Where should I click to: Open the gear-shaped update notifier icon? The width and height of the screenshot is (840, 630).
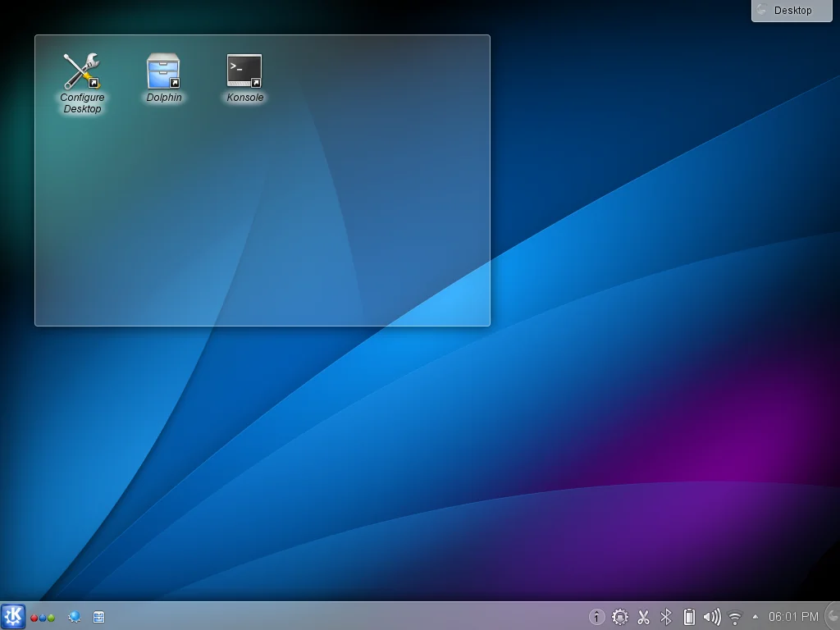(x=620, y=617)
